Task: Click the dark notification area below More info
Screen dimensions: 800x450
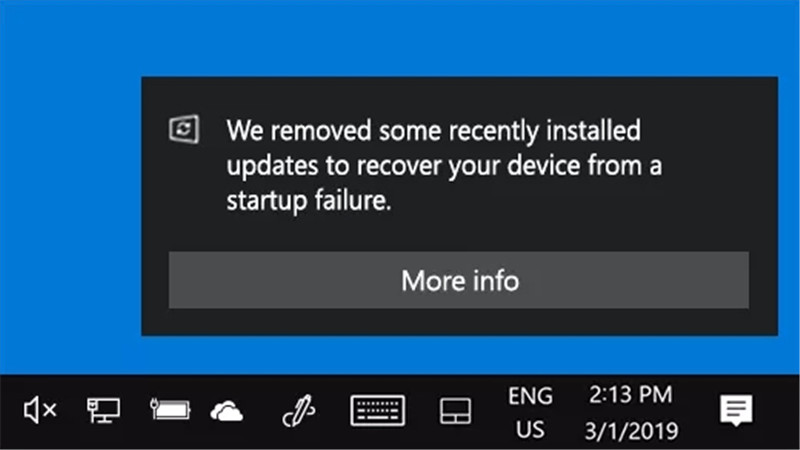Action: [459, 321]
